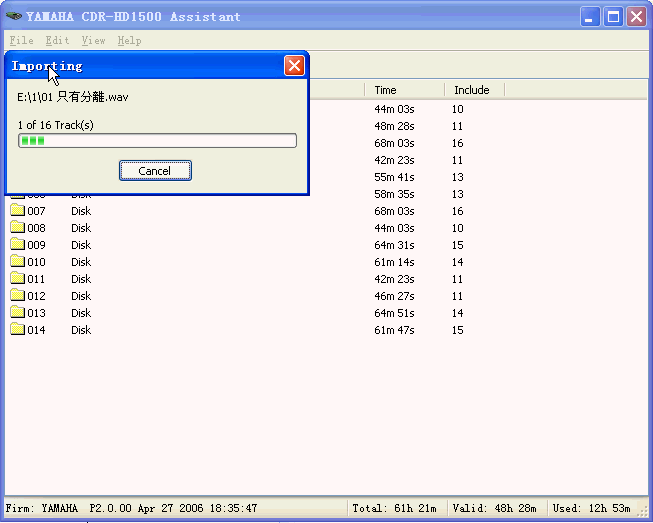653x523 pixels.
Task: Click the Time column header
Action: pos(404,90)
